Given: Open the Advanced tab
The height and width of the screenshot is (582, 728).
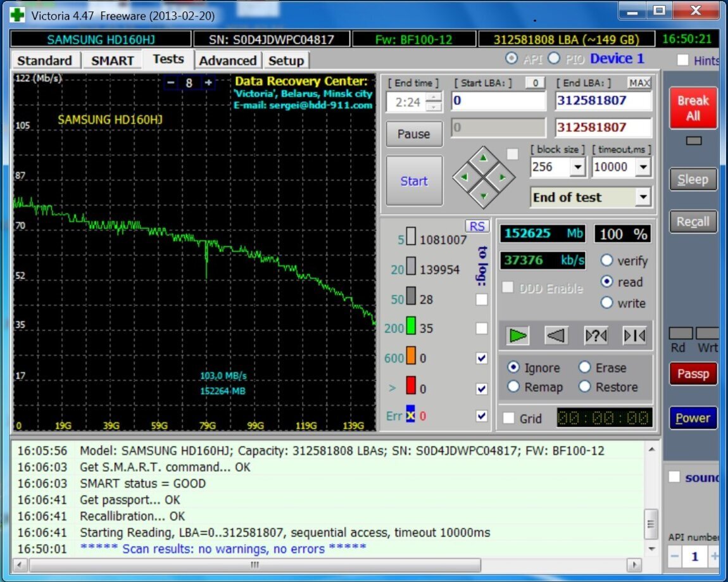Looking at the screenshot, I should click(228, 61).
